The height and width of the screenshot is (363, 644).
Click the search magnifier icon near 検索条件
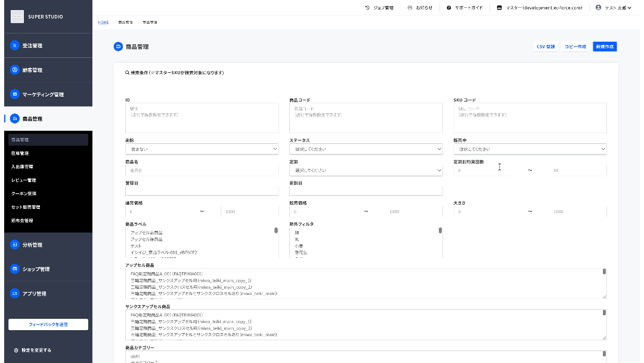[x=128, y=73]
